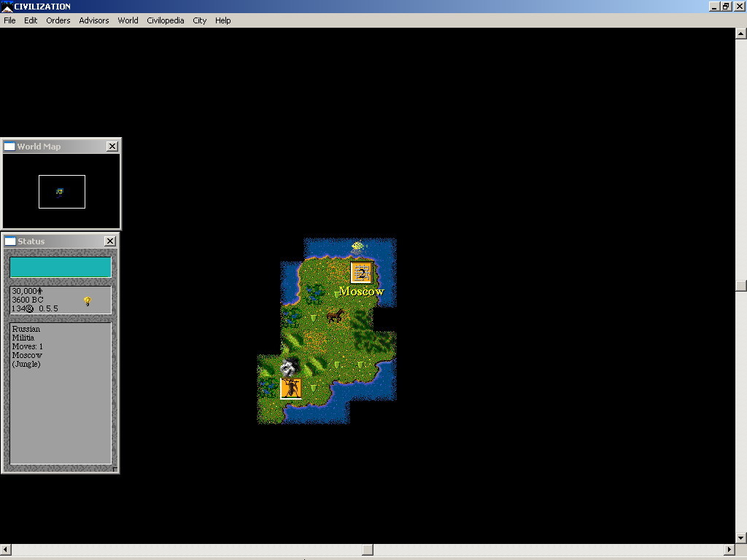Image resolution: width=747 pixels, height=560 pixels.
Task: Click the Russian label in Status
Action: (x=26, y=329)
